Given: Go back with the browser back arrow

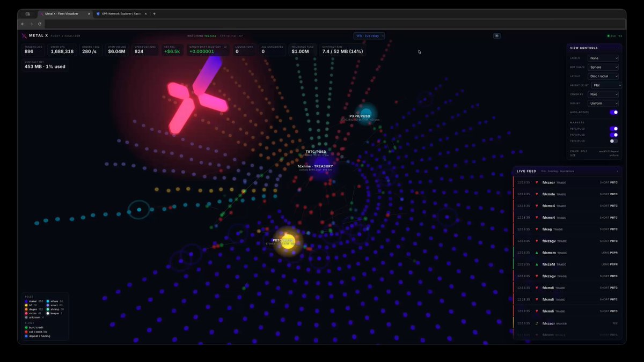Looking at the screenshot, I should [x=23, y=24].
